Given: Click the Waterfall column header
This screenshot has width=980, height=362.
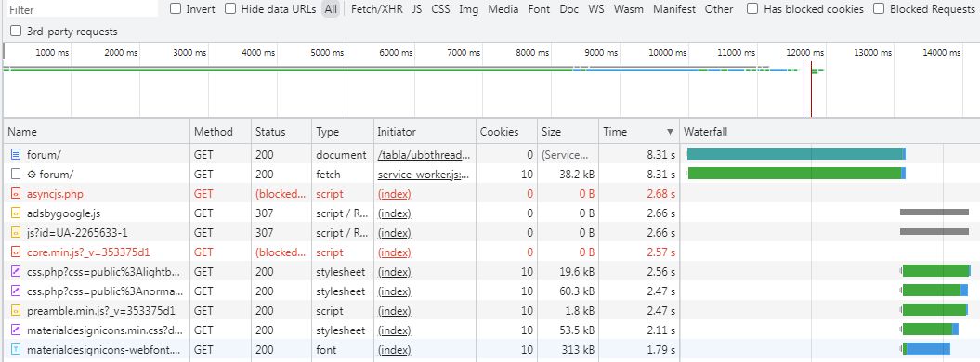Looking at the screenshot, I should pyautogui.click(x=830, y=132).
